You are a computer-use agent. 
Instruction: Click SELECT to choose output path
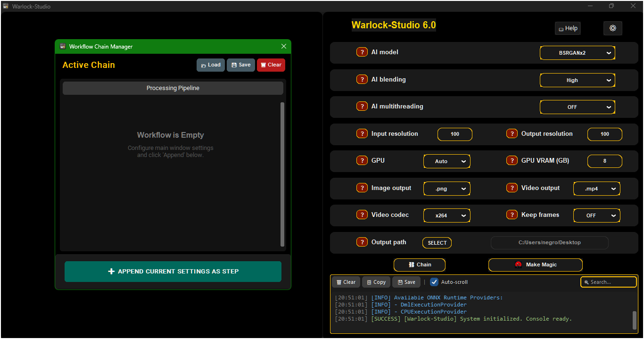pyautogui.click(x=437, y=243)
